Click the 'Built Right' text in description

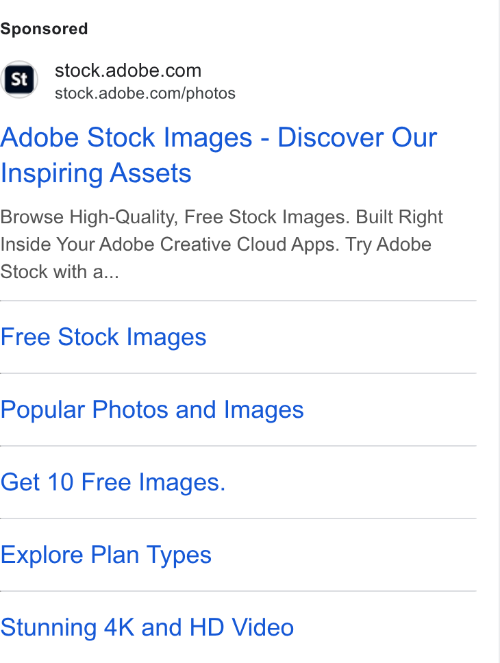tap(399, 217)
